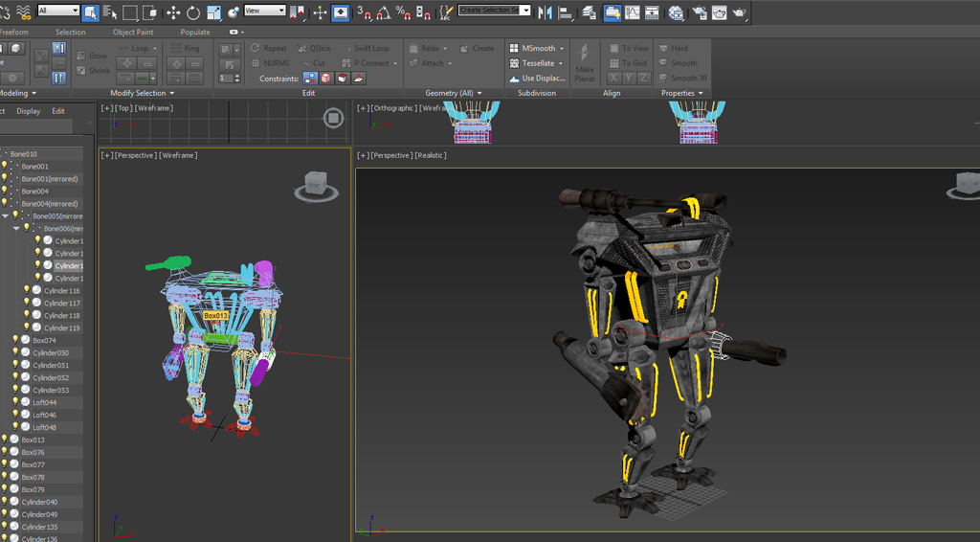
Task: Open the Curve Editor icon
Action: coord(633,12)
